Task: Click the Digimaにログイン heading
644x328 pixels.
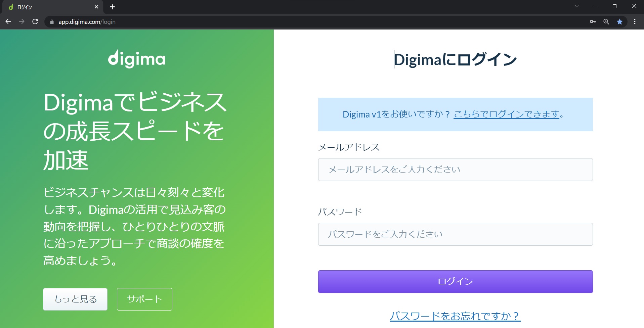Action: (455, 59)
